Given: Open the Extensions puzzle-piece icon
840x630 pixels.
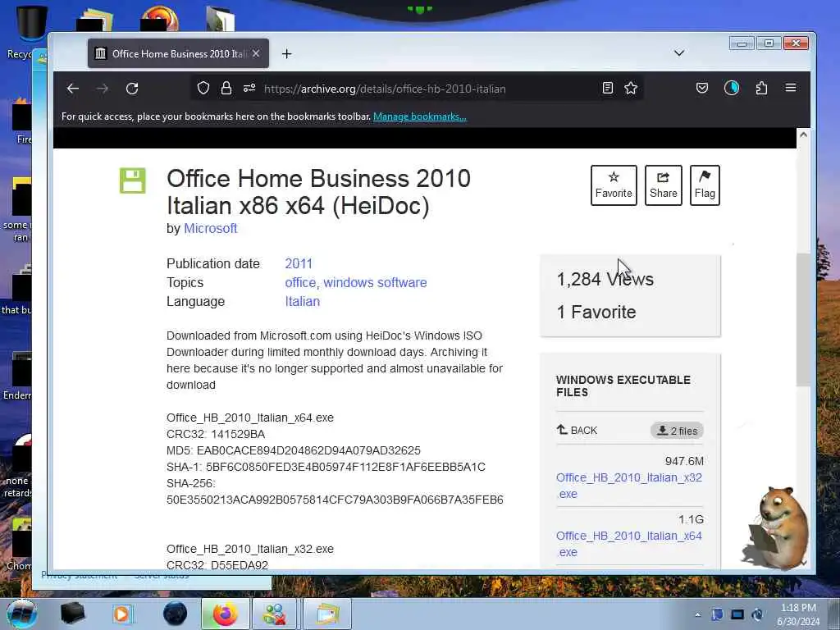Looking at the screenshot, I should [x=761, y=88].
